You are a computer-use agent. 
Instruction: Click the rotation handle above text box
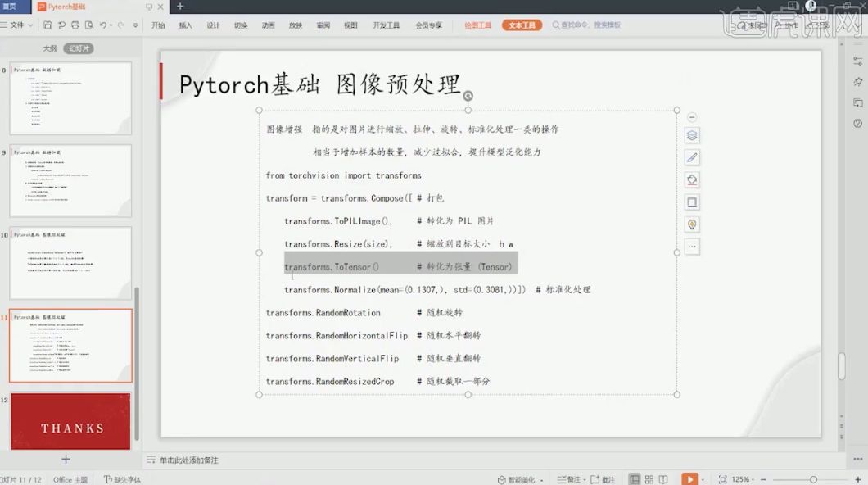pos(468,96)
